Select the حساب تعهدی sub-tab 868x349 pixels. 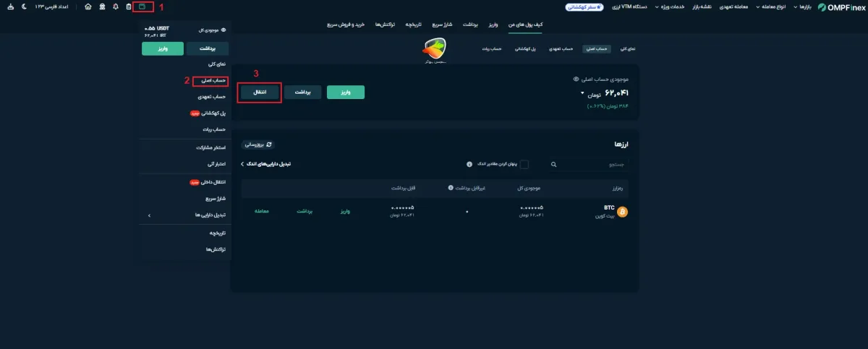coord(561,49)
